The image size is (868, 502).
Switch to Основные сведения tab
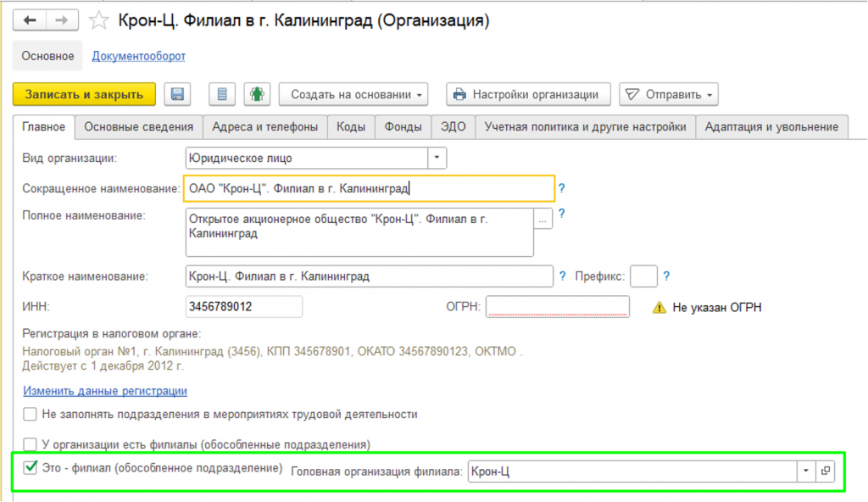point(139,127)
